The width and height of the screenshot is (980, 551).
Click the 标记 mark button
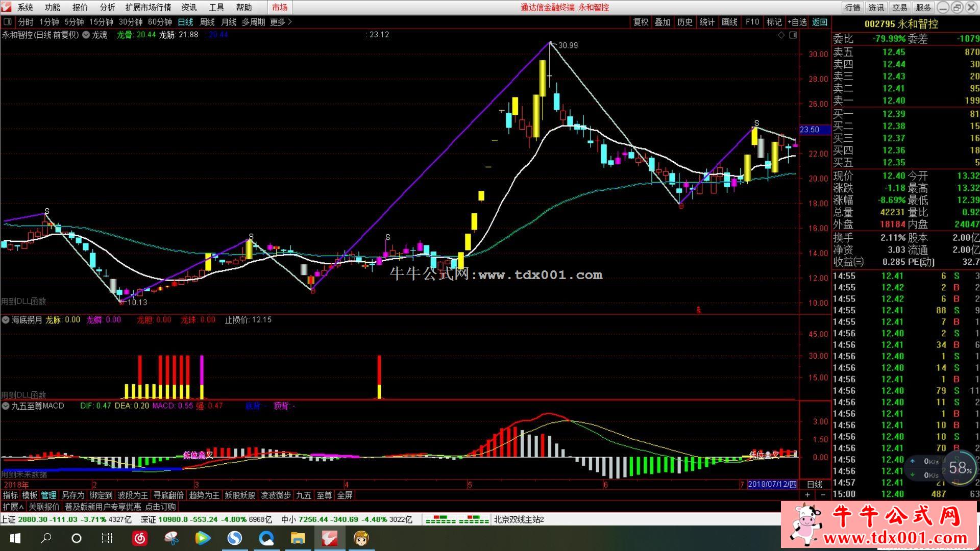(774, 22)
